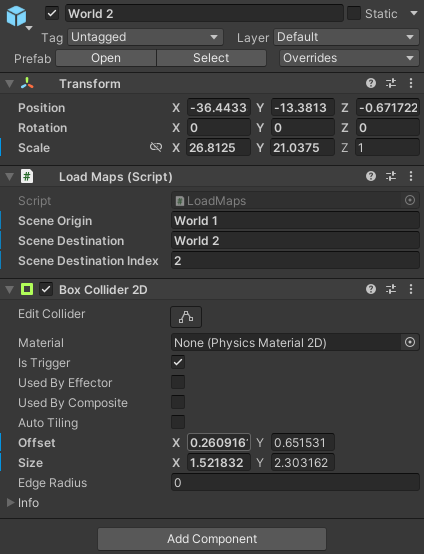This screenshot has height=554, width=424.
Task: Open the prefab Overrides dropdown
Action: 349,58
